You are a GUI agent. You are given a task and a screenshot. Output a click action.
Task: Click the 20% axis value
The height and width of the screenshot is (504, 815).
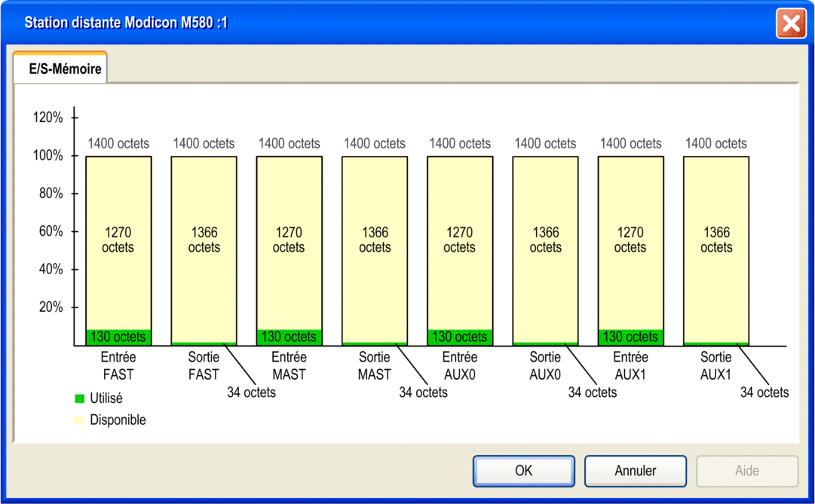point(51,307)
